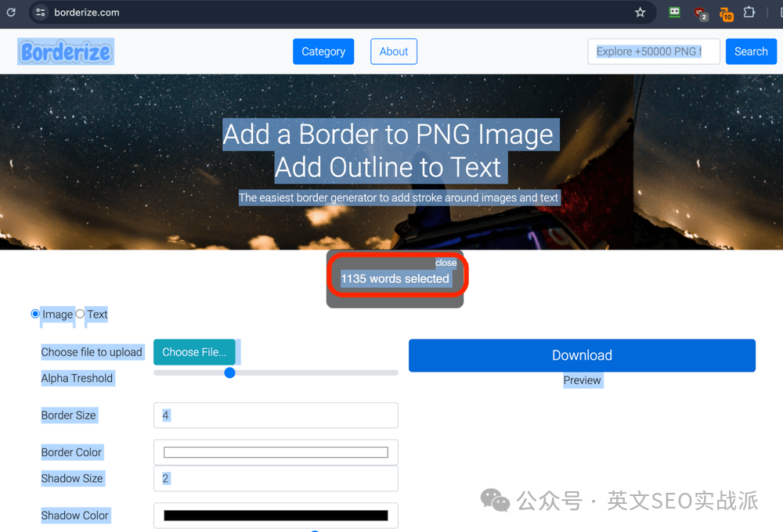Open the extensions puzzle icon
Image resolution: width=783 pixels, height=532 pixels.
[x=749, y=13]
